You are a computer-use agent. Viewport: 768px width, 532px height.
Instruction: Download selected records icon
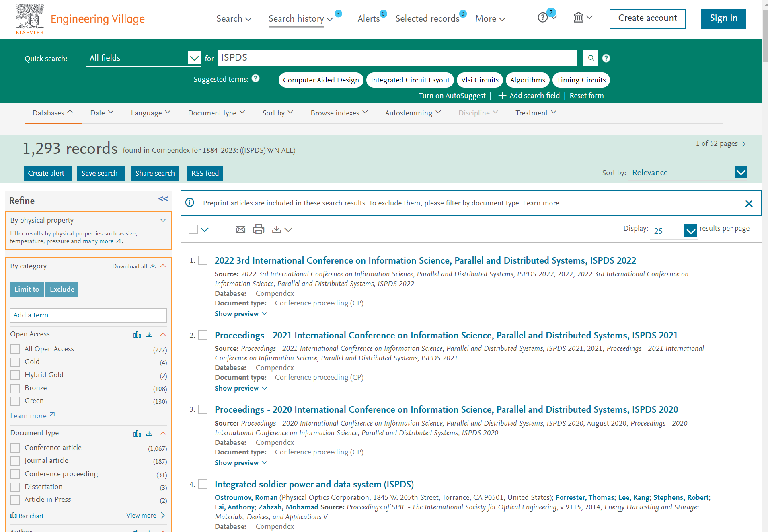[x=277, y=229]
